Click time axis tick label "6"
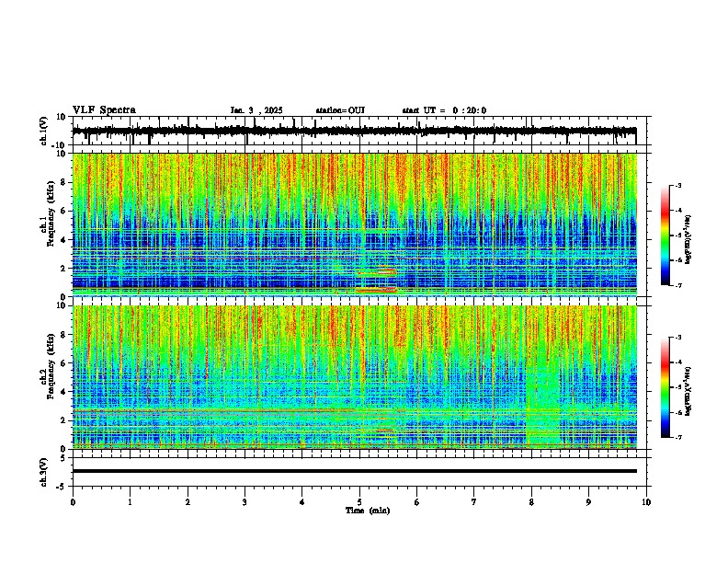Image resolution: width=728 pixels, height=563 pixels. point(417,502)
